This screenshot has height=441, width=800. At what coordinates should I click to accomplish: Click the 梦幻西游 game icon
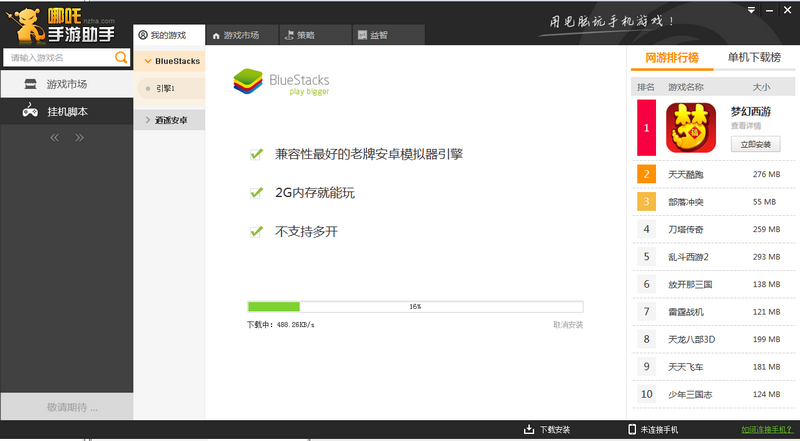point(690,129)
